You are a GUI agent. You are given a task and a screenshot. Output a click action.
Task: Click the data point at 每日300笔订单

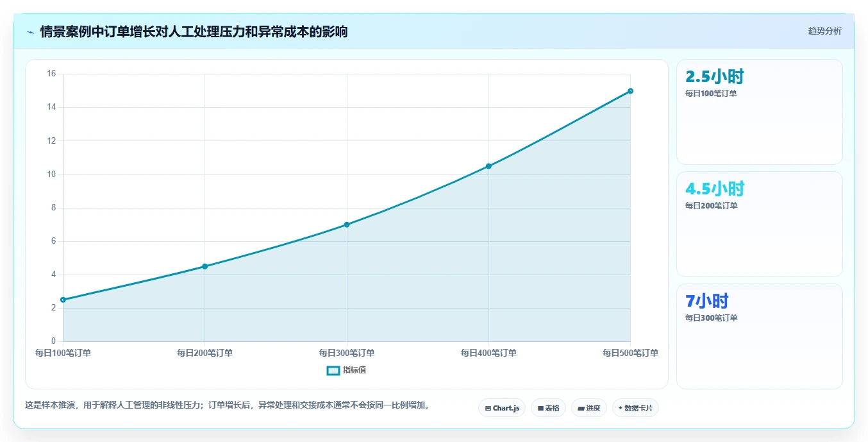tap(347, 225)
